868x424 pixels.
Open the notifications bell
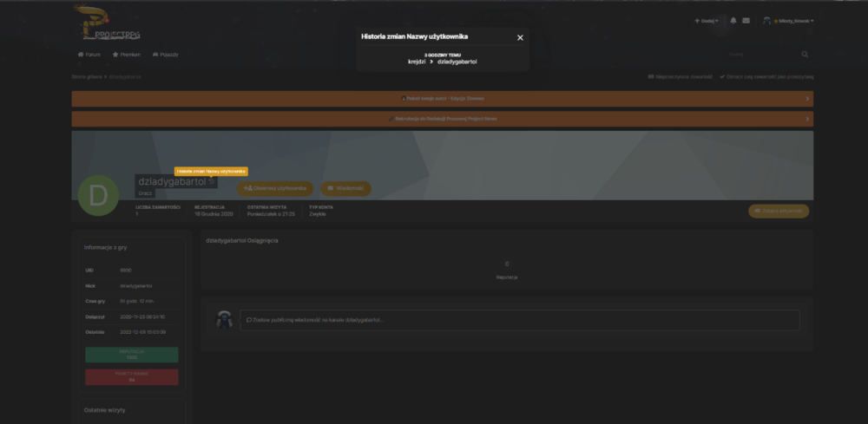click(733, 21)
